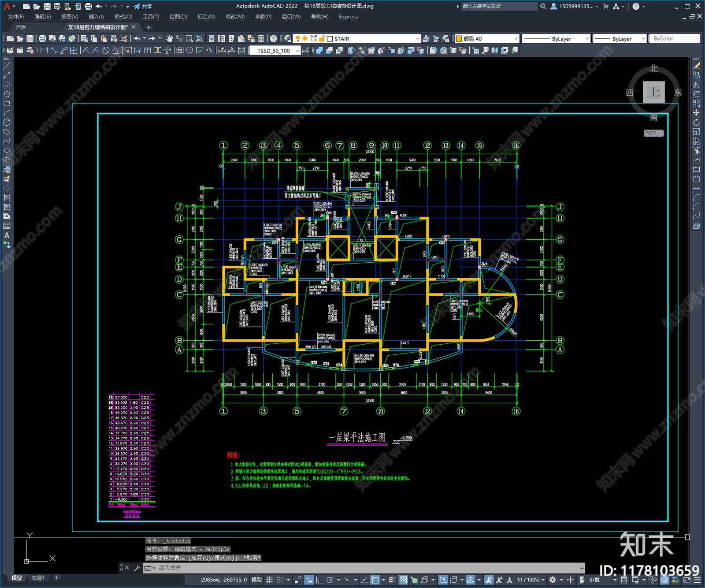
Task: Open the Layer Properties manager icon
Action: 288,39
